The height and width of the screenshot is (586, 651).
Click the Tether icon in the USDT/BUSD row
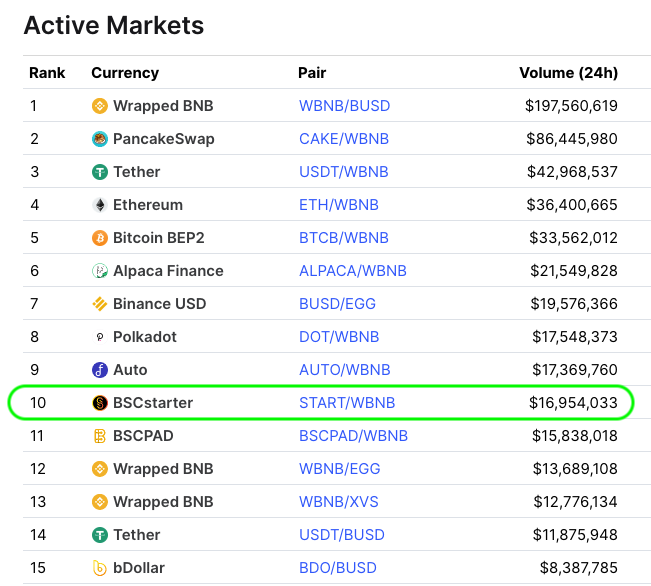click(x=100, y=535)
